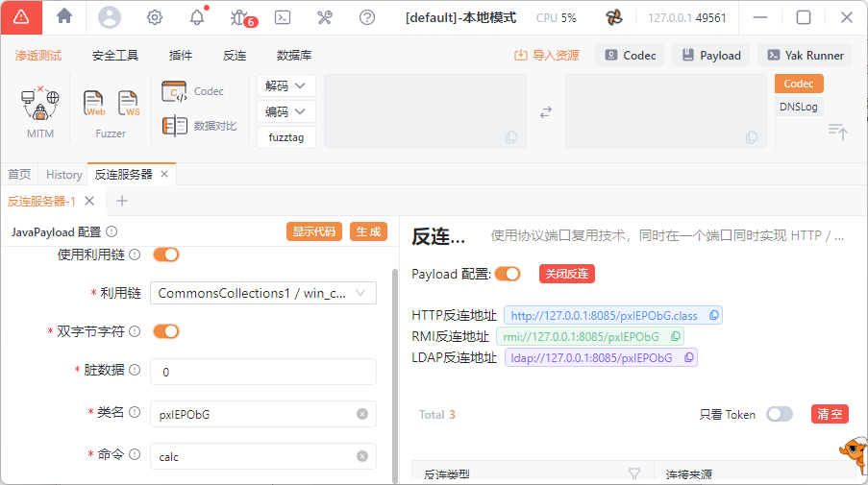Open the bug report icon with badge
The height and width of the screenshot is (485, 868).
(x=239, y=17)
